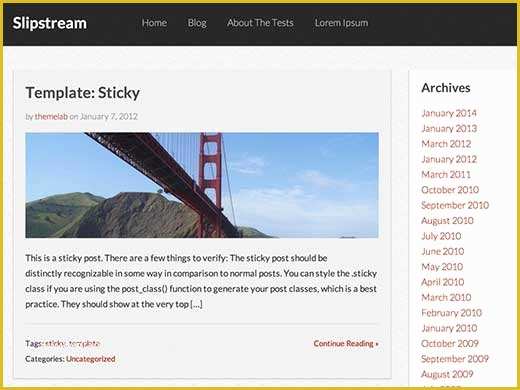Open February 2010 archive
The height and width of the screenshot is (390, 520).
[452, 313]
